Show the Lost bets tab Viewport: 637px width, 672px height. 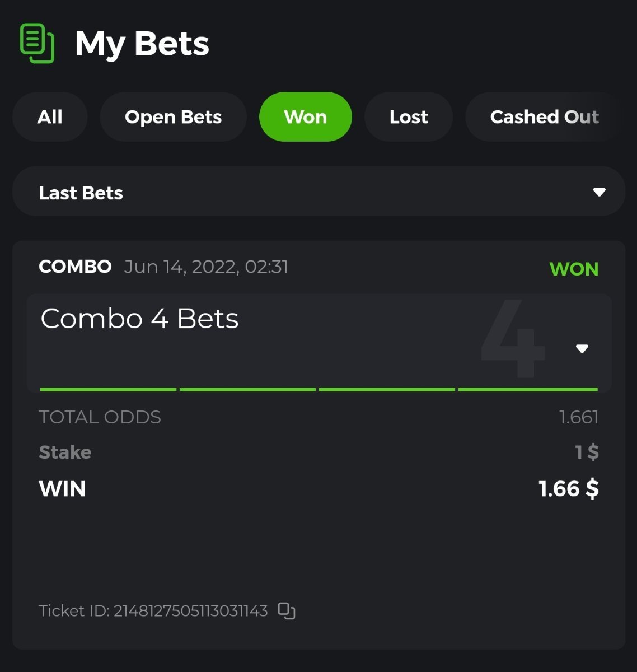(x=409, y=117)
